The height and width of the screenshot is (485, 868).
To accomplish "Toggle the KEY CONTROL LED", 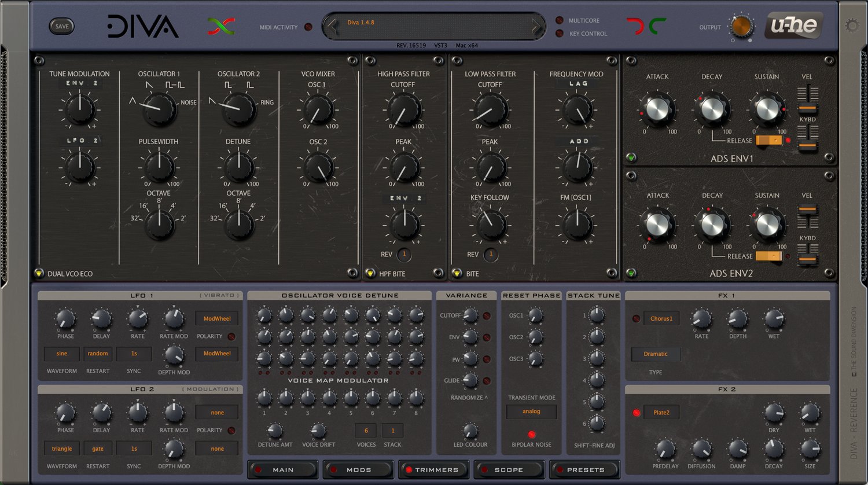I will (560, 34).
